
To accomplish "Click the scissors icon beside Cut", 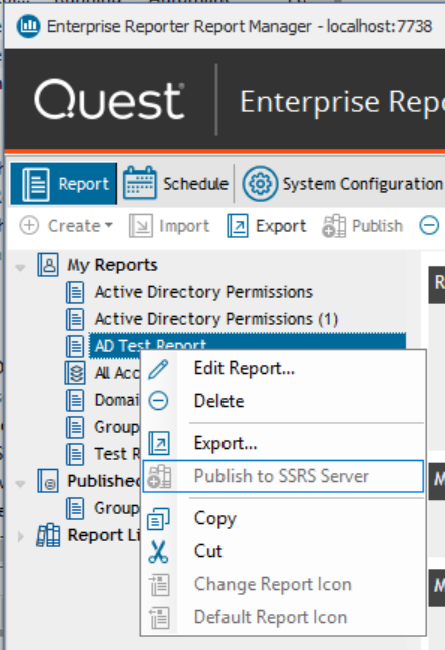I will [158, 552].
